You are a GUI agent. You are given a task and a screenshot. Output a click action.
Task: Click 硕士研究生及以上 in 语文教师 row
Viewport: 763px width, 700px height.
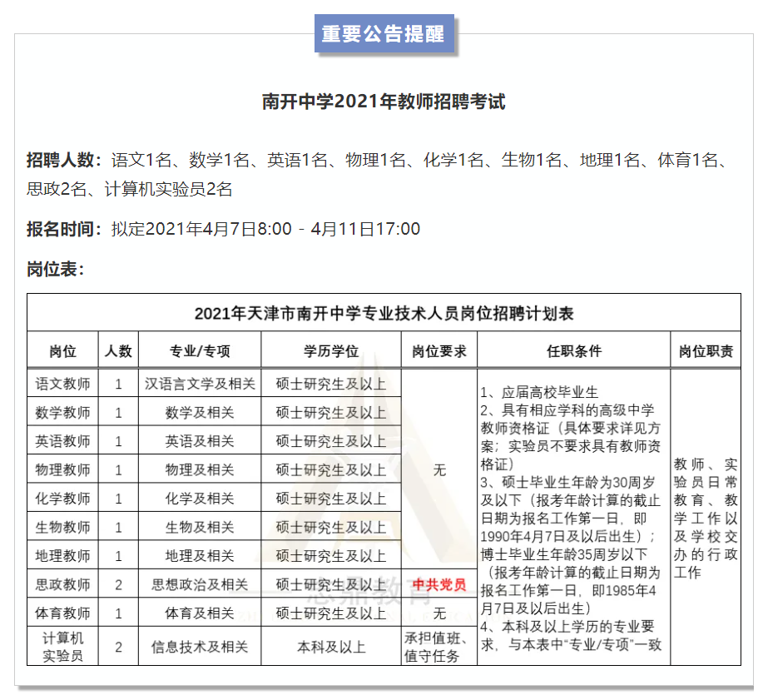(x=331, y=384)
